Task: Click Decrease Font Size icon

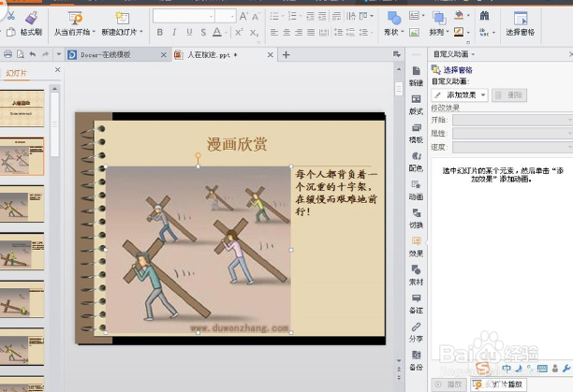Action: [x=256, y=17]
